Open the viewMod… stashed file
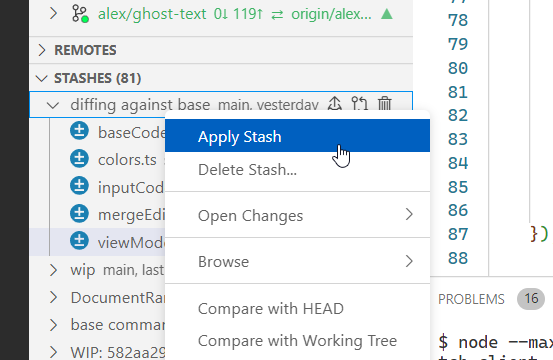The height and width of the screenshot is (360, 553). point(131,243)
